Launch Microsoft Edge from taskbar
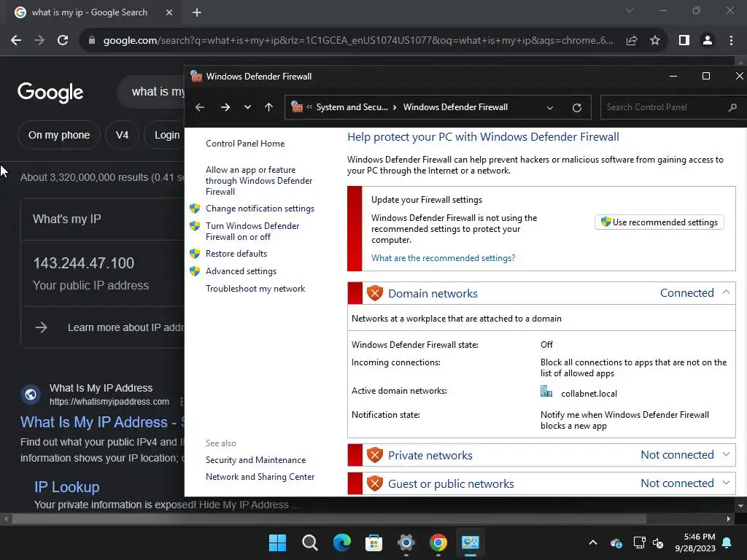Viewport: 747px width, 560px height. tap(341, 542)
